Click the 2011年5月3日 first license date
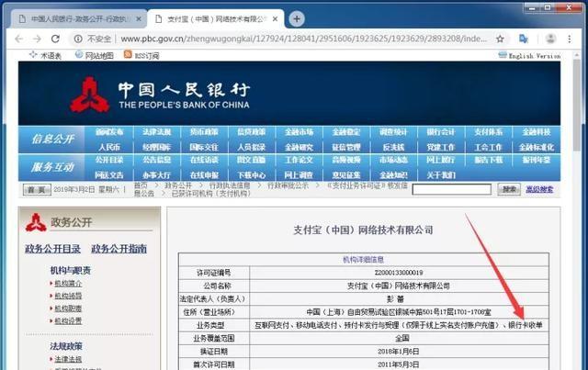The height and width of the screenshot is (370, 588). (x=399, y=364)
